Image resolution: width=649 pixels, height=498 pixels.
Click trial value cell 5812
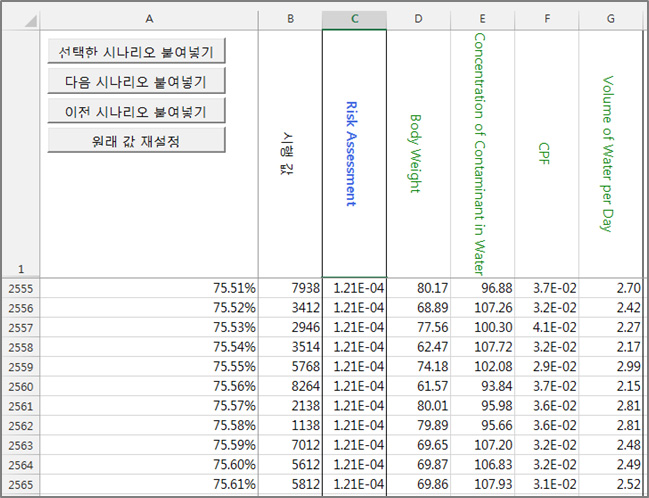point(290,484)
